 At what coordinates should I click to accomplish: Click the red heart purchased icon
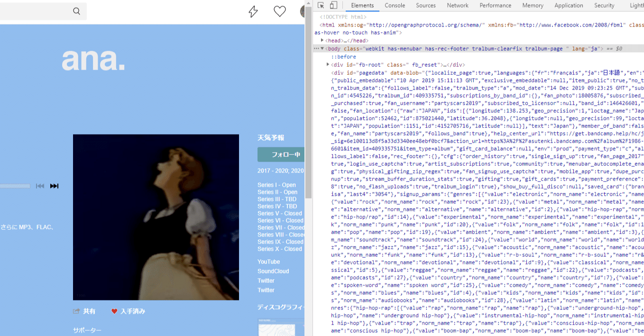pos(114,311)
